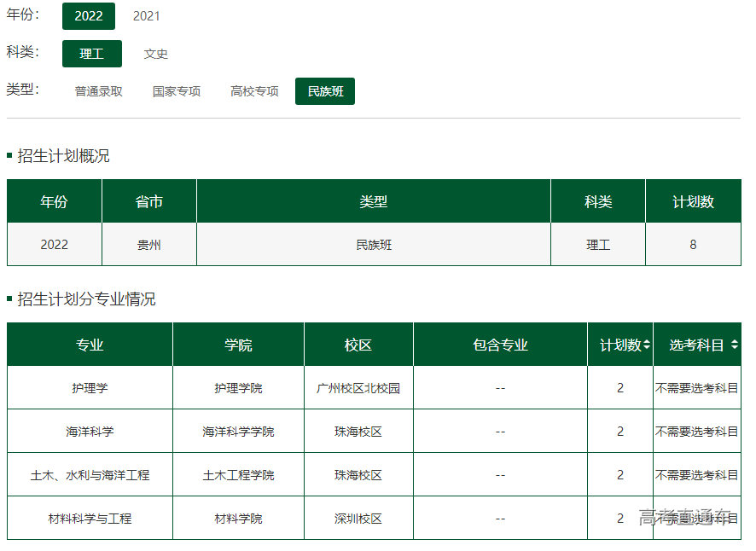This screenshot has width=756, height=551.
Task: Select the 理工 category option
Action: tap(92, 54)
